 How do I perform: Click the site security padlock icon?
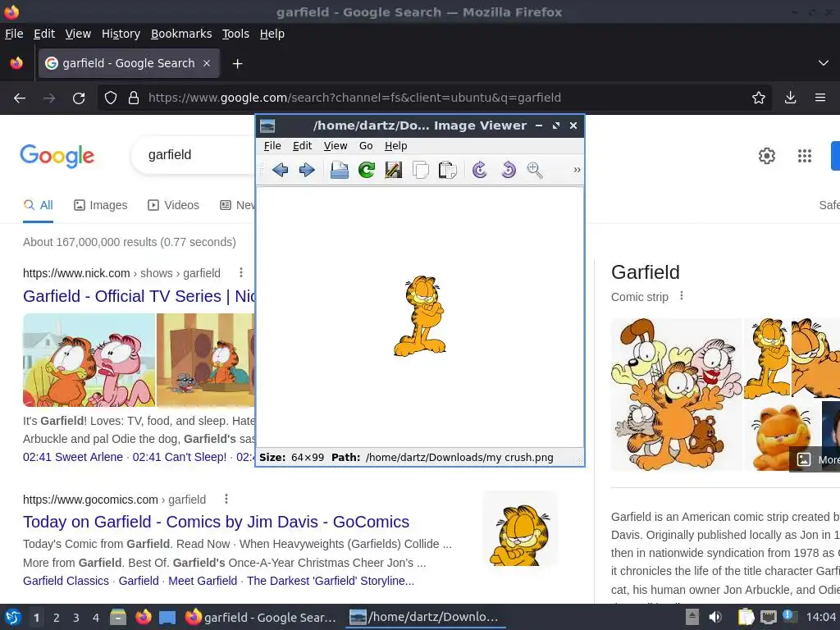coord(134,98)
